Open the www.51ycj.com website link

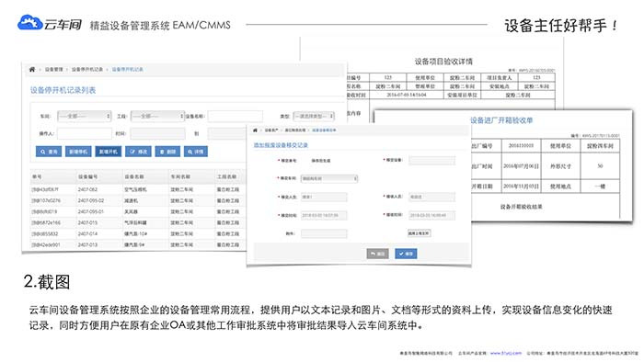[x=506, y=353]
